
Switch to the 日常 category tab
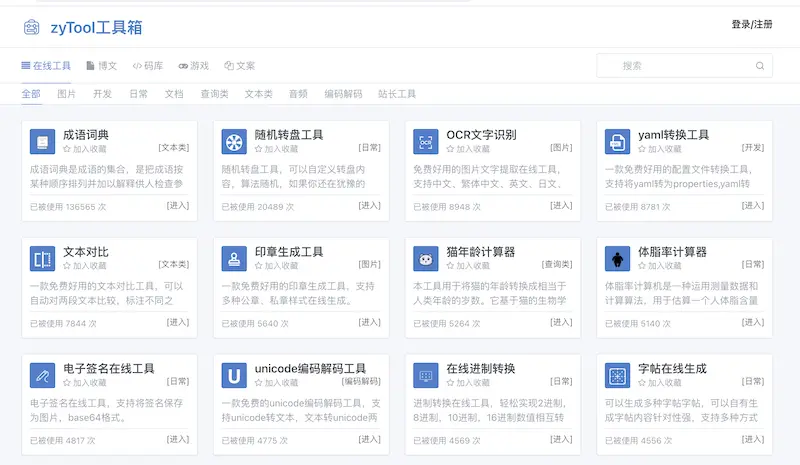click(x=138, y=94)
